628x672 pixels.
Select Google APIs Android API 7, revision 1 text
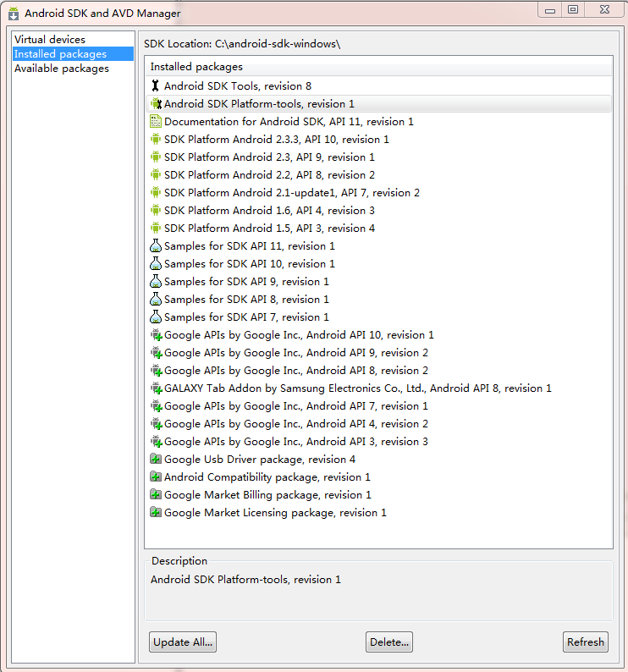296,406
